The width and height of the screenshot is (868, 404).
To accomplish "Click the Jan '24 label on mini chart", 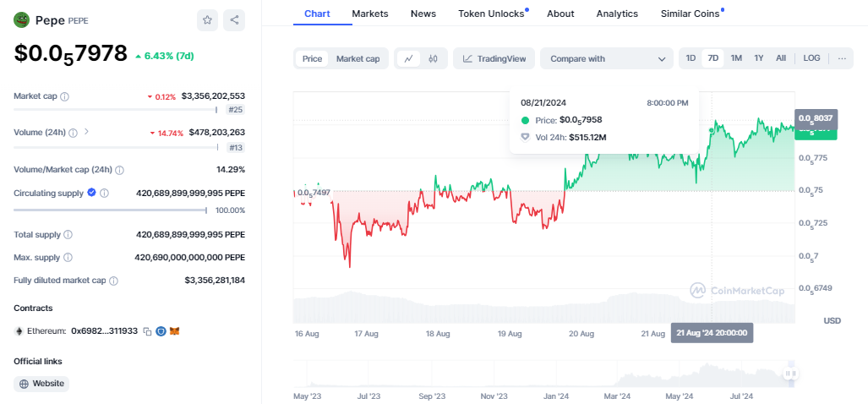I will coord(556,396).
